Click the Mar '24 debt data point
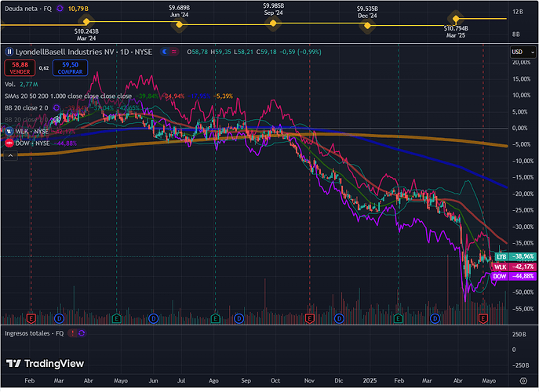 86,22
